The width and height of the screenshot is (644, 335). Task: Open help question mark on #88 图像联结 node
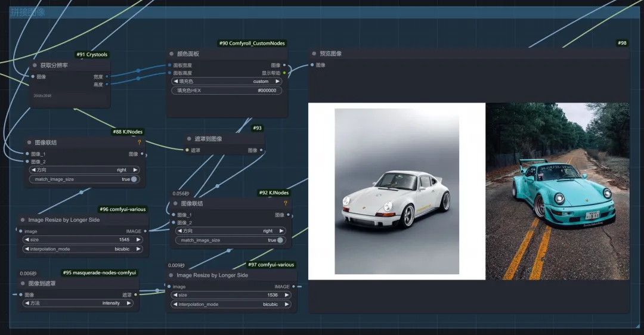[x=139, y=142]
